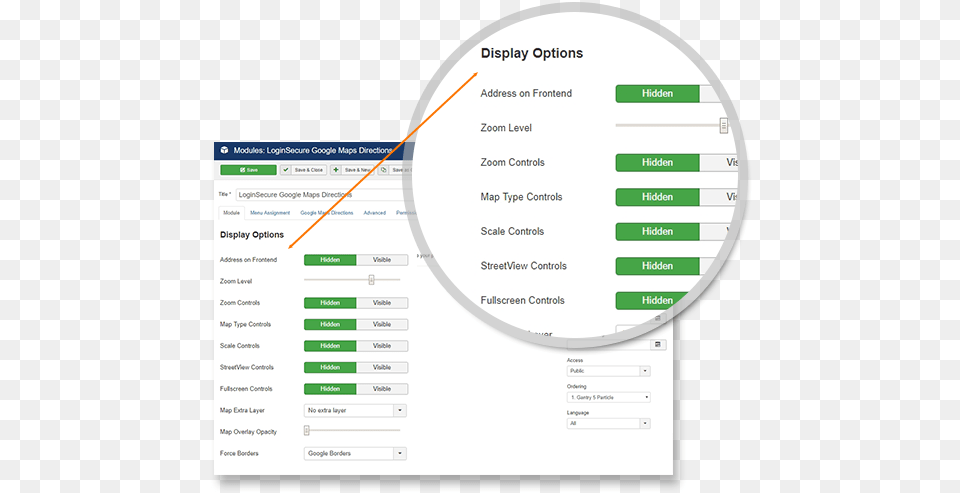
Task: Open the Language dropdown
Action: [x=608, y=423]
